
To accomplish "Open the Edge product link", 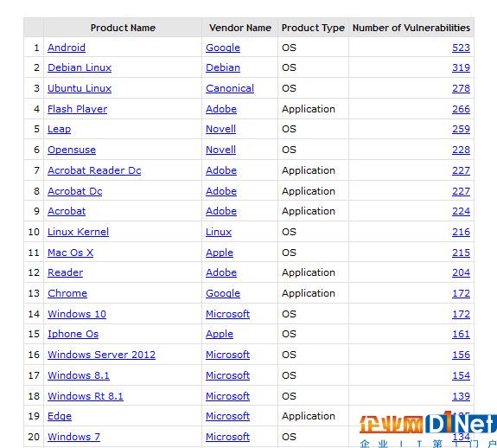I will point(60,416).
